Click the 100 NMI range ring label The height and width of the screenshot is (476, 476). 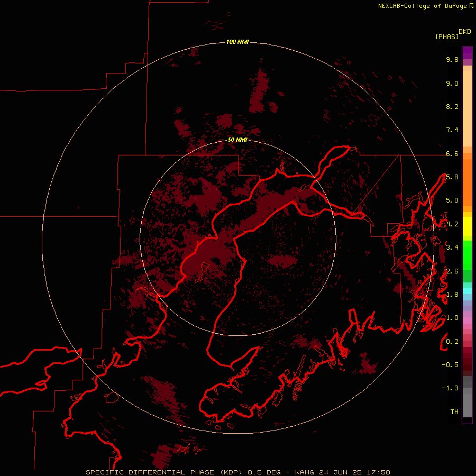click(x=237, y=42)
